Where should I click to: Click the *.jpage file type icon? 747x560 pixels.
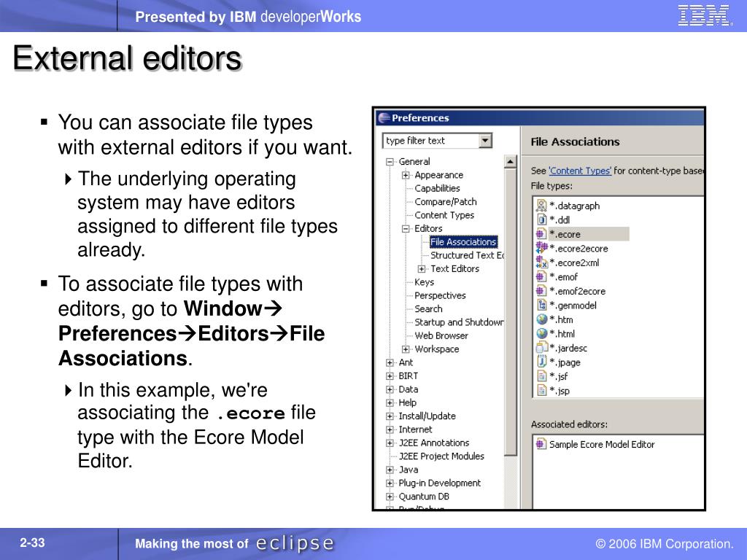[541, 362]
